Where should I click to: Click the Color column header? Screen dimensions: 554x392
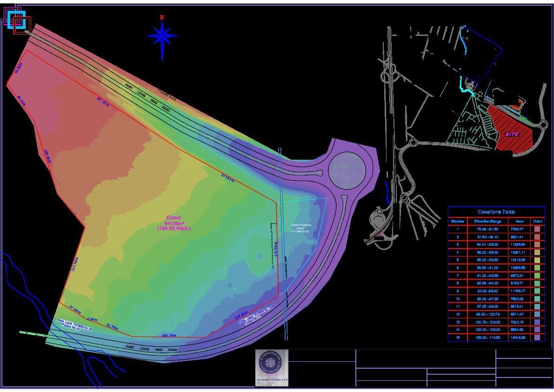[x=537, y=221]
